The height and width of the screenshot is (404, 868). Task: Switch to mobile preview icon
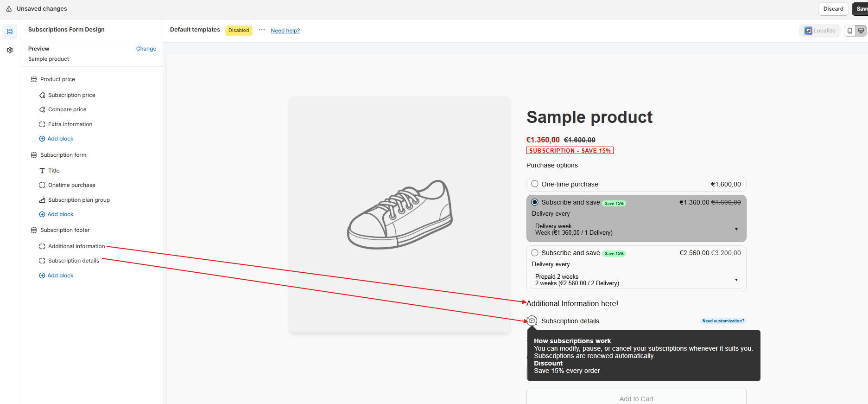(x=850, y=31)
